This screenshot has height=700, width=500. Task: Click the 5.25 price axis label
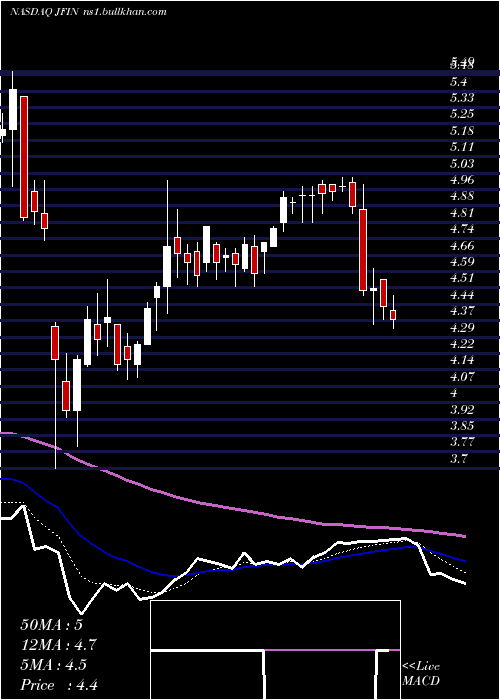click(x=462, y=114)
